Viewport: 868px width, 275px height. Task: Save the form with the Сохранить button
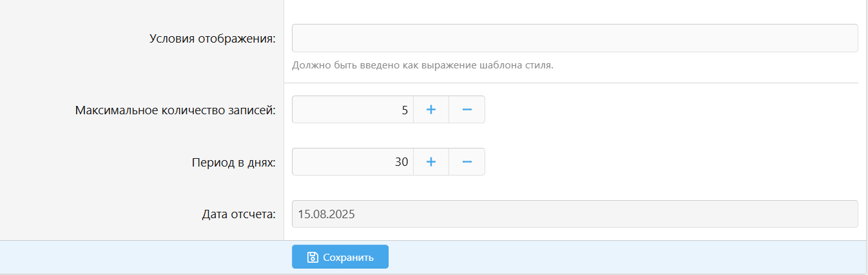click(x=340, y=257)
